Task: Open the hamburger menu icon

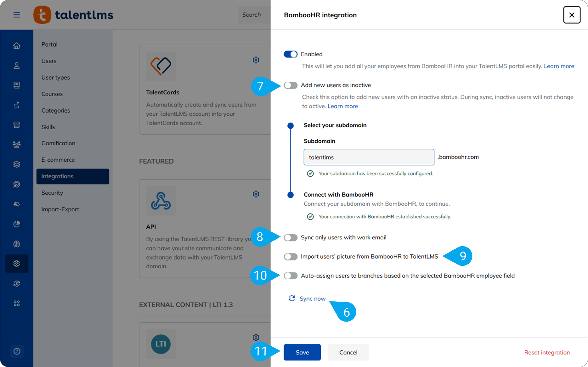Action: (x=17, y=15)
